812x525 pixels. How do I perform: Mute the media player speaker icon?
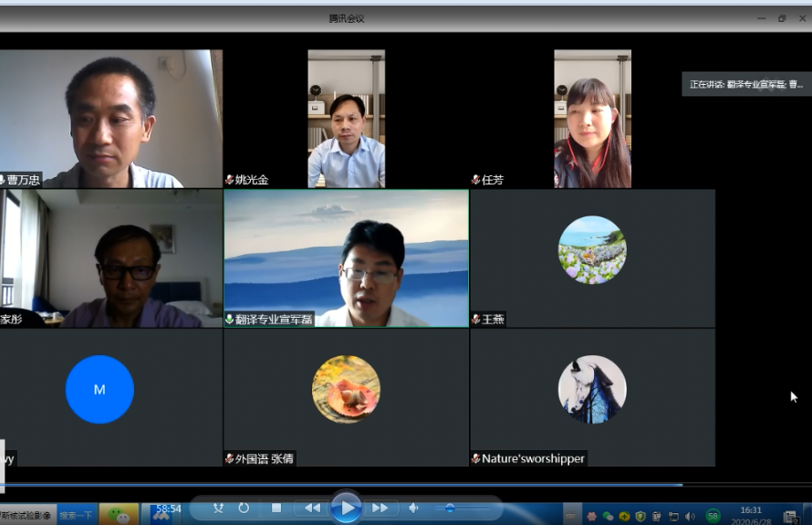413,508
